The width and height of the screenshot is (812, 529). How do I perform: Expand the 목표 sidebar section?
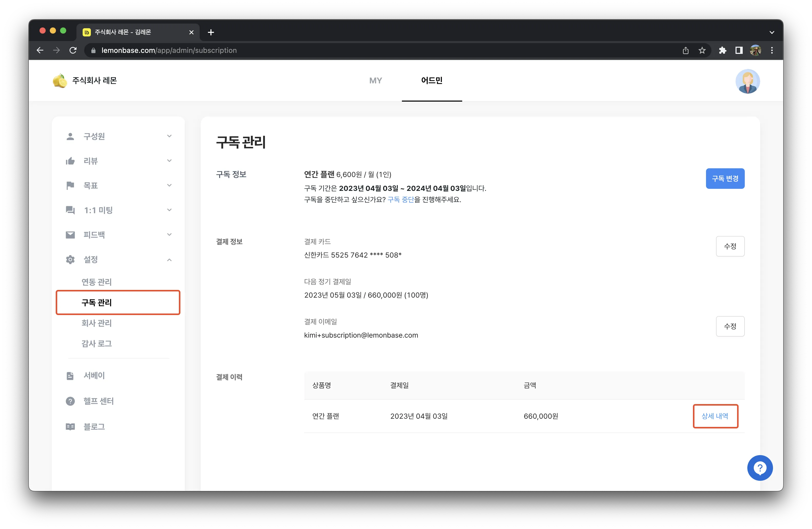pyautogui.click(x=118, y=185)
